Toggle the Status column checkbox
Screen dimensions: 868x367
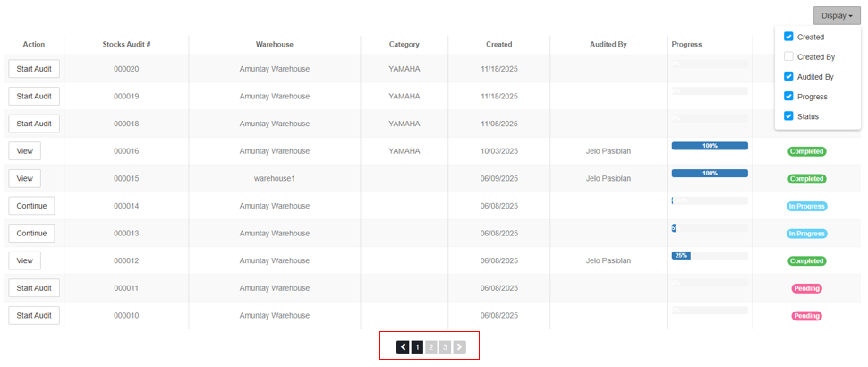tap(788, 116)
